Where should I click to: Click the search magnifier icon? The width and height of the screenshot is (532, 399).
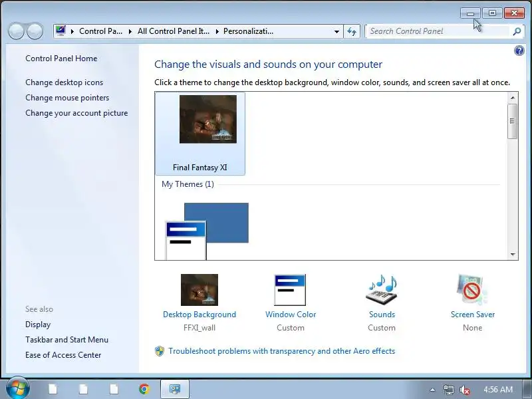tap(517, 31)
